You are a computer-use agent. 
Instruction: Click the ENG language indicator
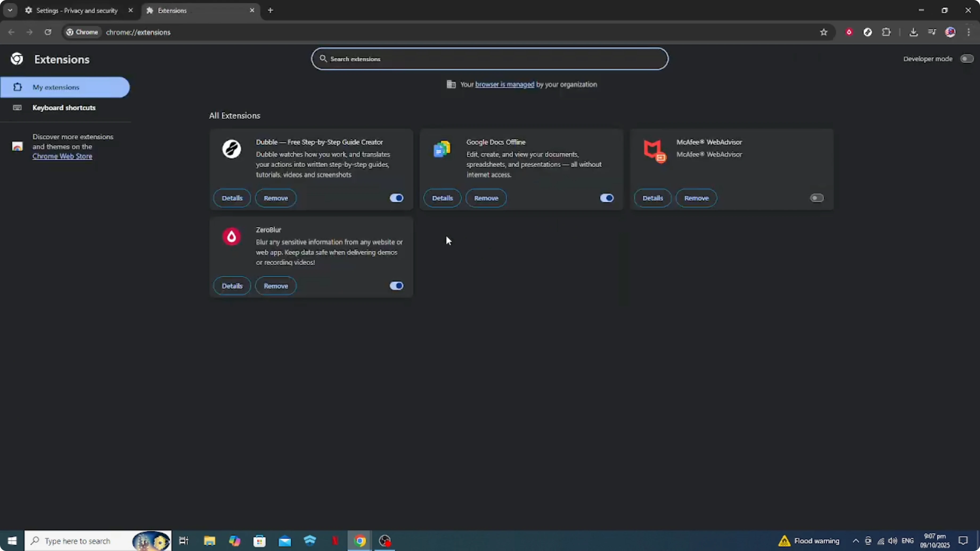(908, 541)
